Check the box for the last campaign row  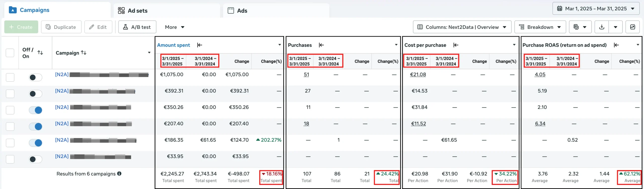[10, 159]
